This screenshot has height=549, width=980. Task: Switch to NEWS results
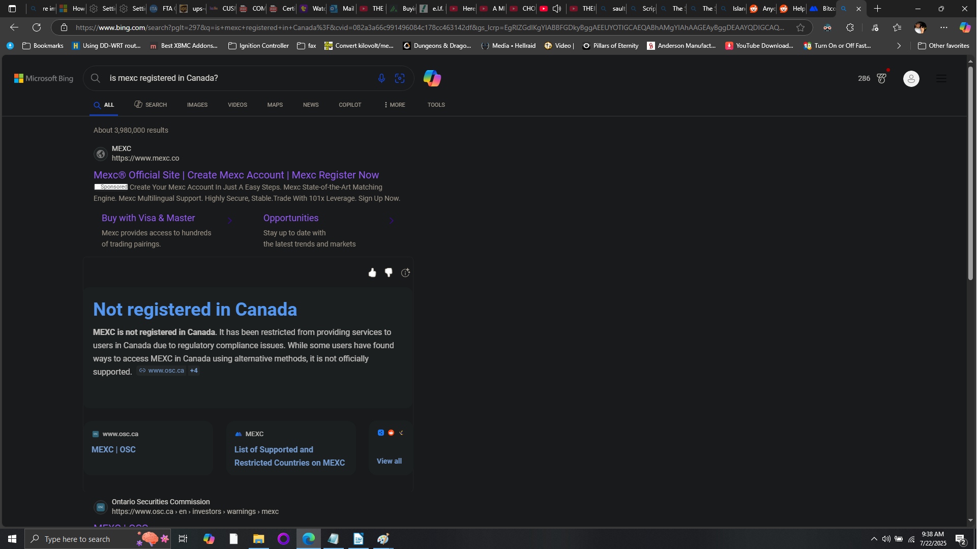[311, 105]
